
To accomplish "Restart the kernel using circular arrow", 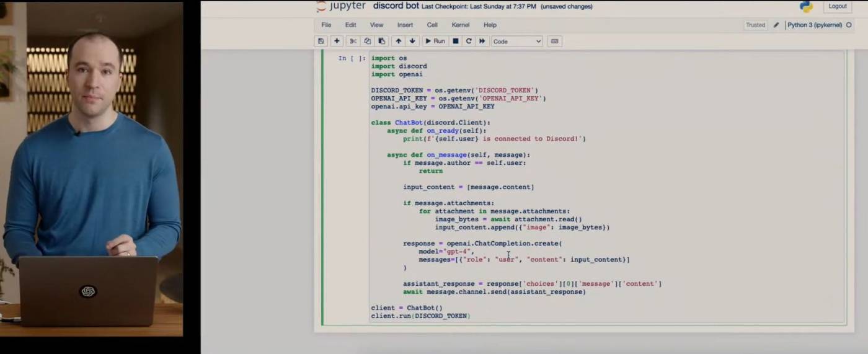I will [x=469, y=42].
